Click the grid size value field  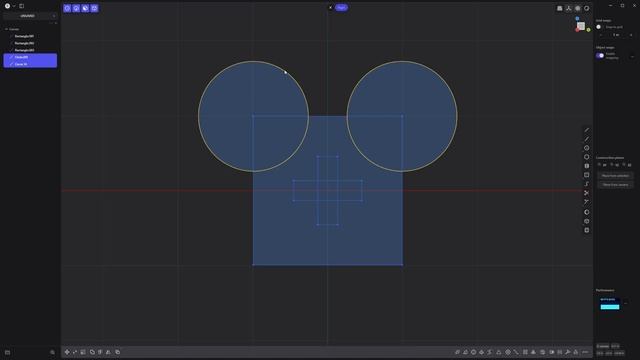pos(616,35)
